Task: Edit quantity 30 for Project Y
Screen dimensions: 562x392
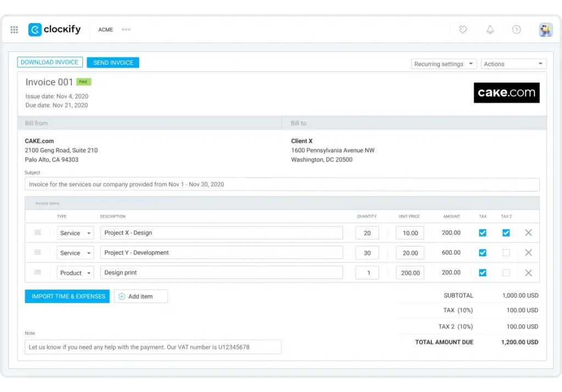Action: pyautogui.click(x=367, y=253)
